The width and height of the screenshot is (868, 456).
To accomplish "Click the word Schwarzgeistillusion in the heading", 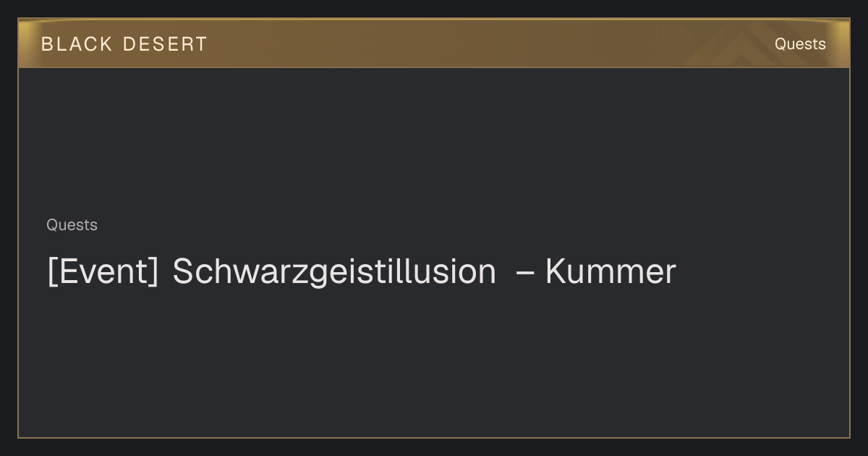I will click(x=334, y=272).
